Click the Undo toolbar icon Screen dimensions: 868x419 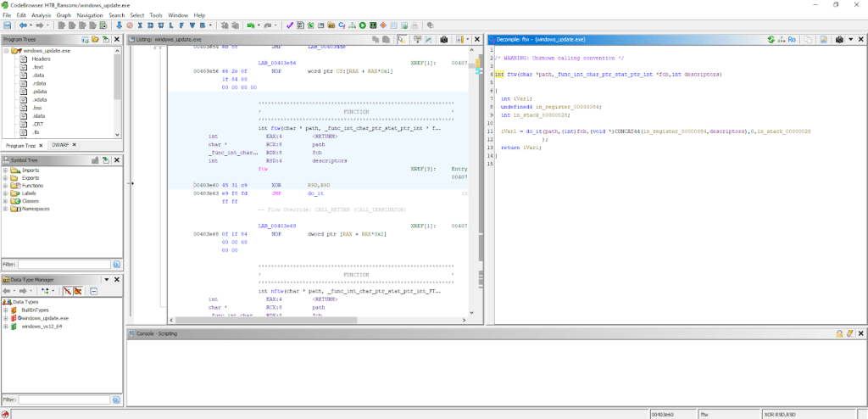(x=249, y=25)
